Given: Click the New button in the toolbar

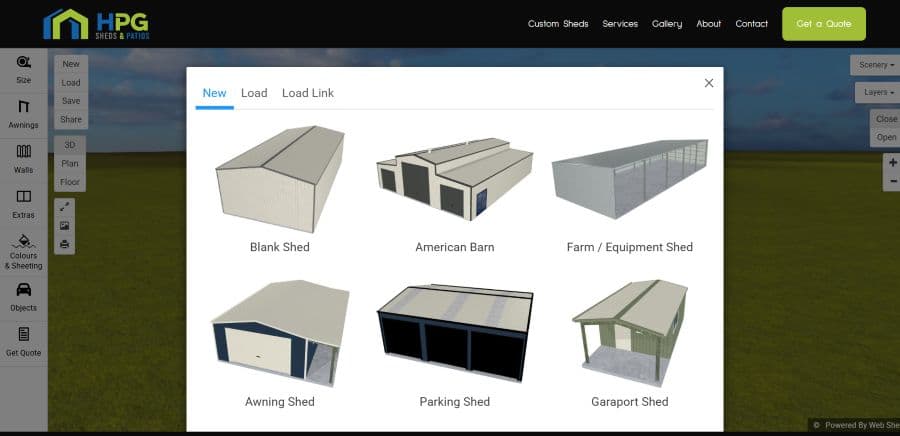Looking at the screenshot, I should pos(71,64).
